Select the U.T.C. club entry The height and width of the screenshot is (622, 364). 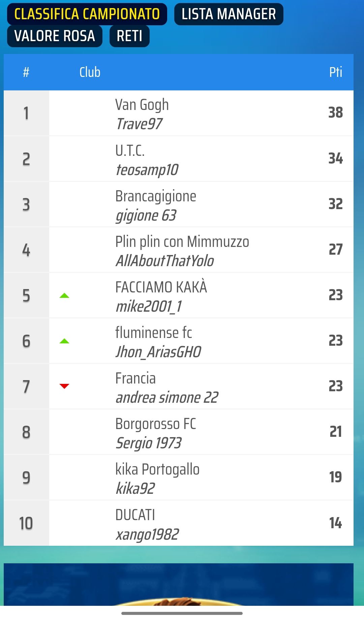(x=179, y=159)
